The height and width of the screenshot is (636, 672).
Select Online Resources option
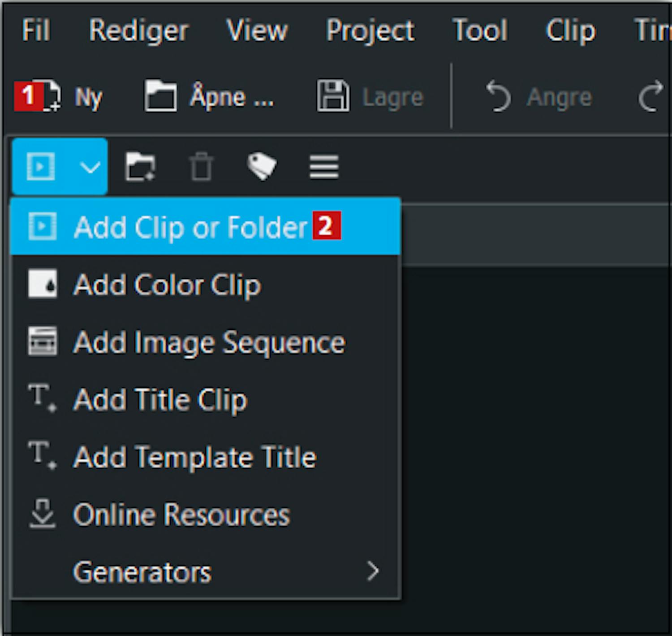(181, 515)
